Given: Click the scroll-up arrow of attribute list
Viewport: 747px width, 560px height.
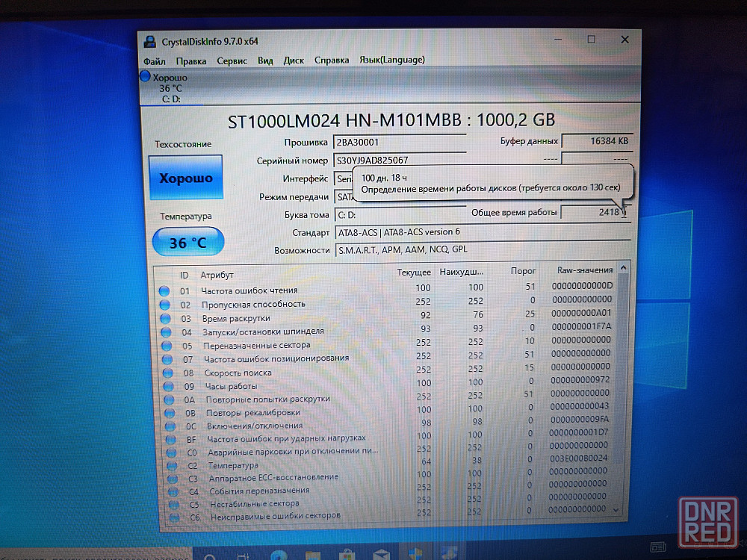Looking at the screenshot, I should click(x=623, y=269).
